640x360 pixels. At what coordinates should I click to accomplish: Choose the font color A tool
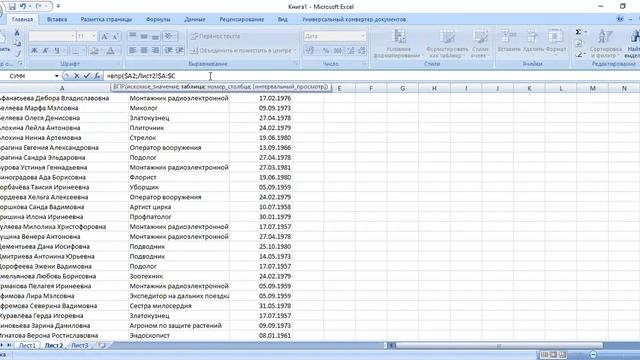(110, 51)
